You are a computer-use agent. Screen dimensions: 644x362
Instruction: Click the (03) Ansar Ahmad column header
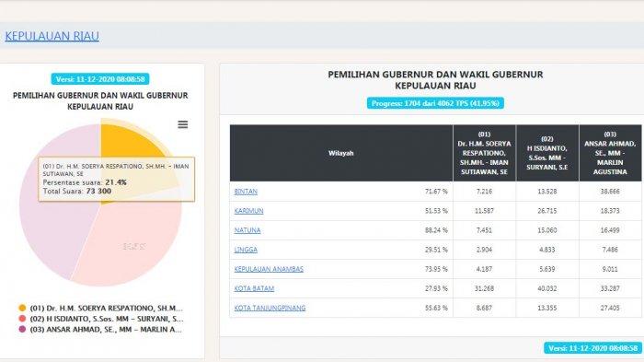click(610, 153)
